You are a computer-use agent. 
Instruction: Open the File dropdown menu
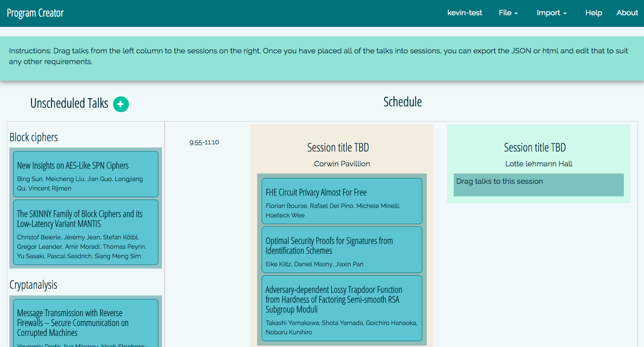(x=508, y=13)
